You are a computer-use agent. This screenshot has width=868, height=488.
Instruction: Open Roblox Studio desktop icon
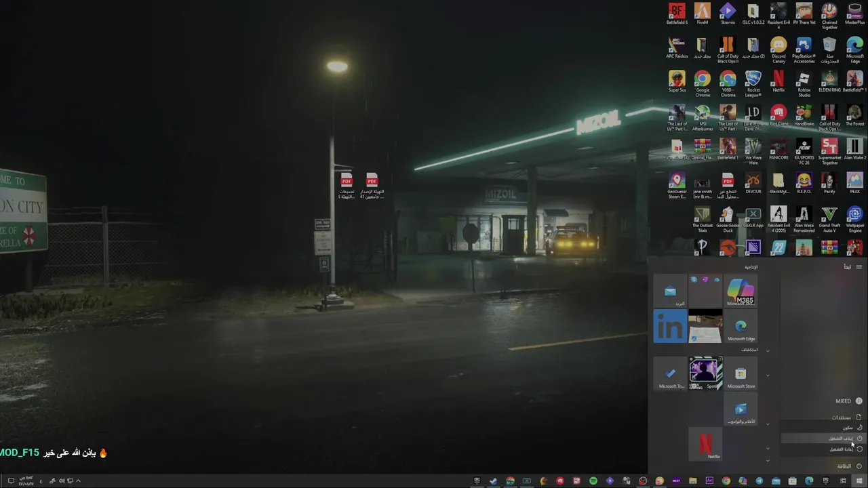point(804,84)
